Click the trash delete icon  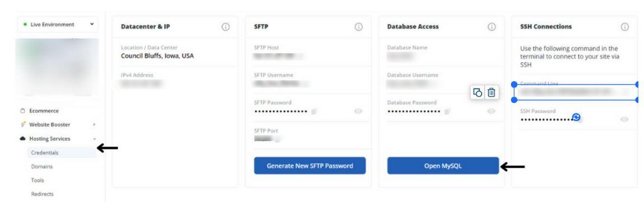point(491,92)
